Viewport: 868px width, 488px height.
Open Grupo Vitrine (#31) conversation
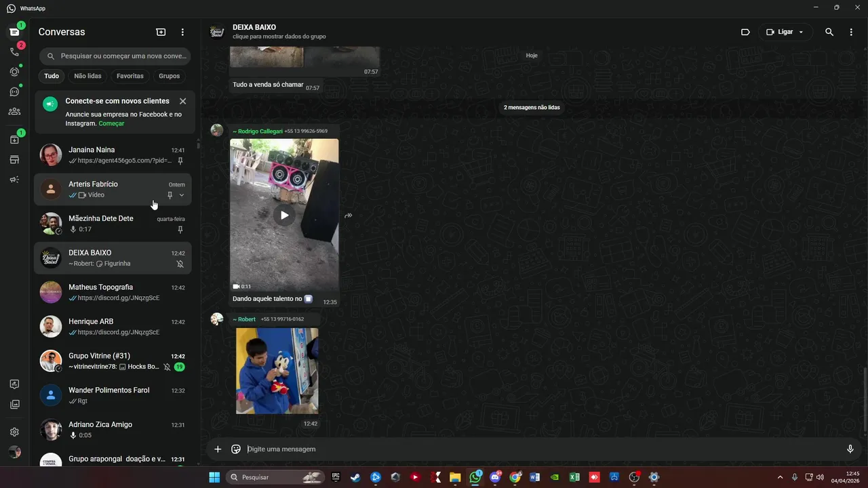(113, 361)
